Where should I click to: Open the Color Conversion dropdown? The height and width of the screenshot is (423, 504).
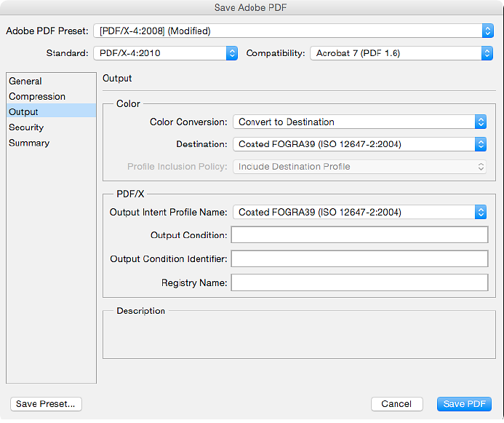click(x=359, y=122)
